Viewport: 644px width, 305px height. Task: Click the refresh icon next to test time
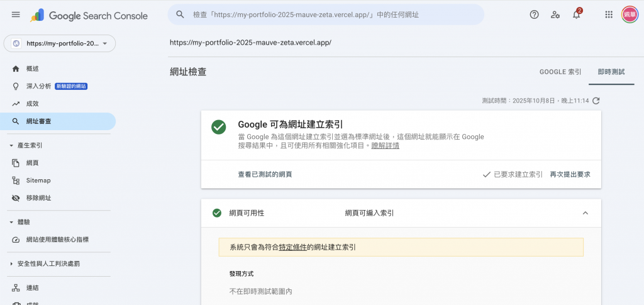tap(596, 101)
